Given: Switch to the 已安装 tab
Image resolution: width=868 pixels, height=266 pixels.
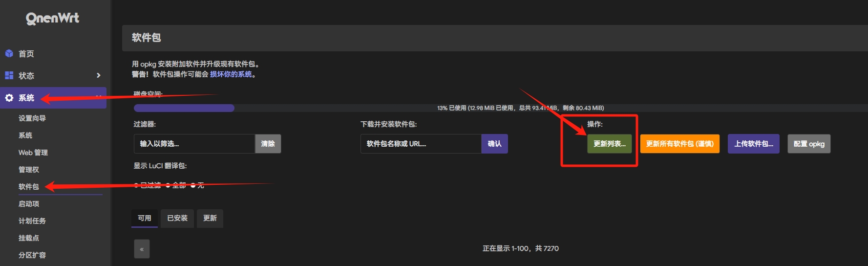Looking at the screenshot, I should coord(177,218).
